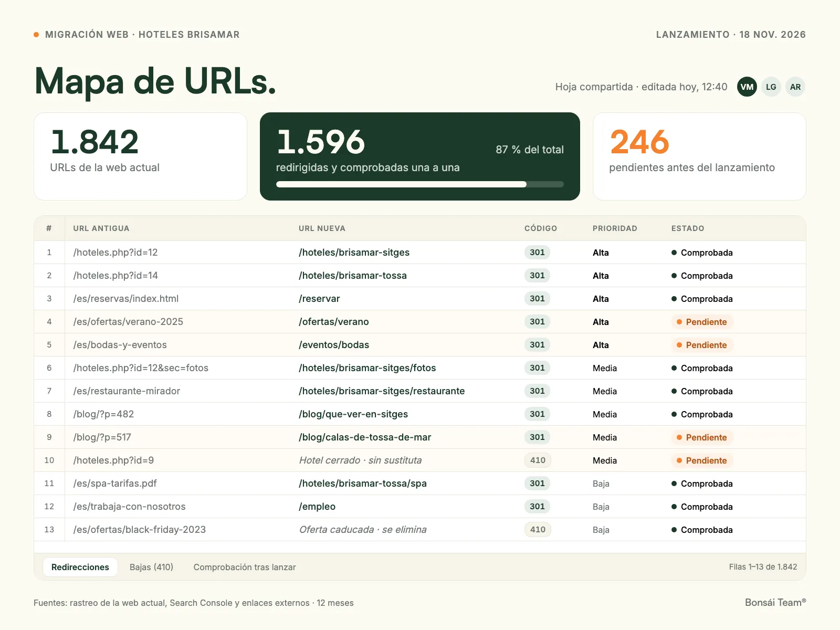Click the 246 pendientes card
Screen dimensions: 840x630
point(699,156)
